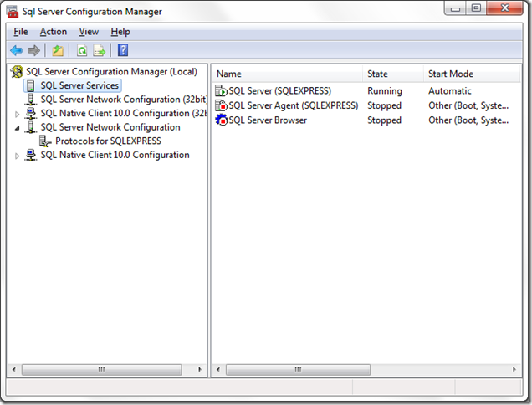Click the SQL Server Browser service icon
The image size is (532, 405).
221,120
